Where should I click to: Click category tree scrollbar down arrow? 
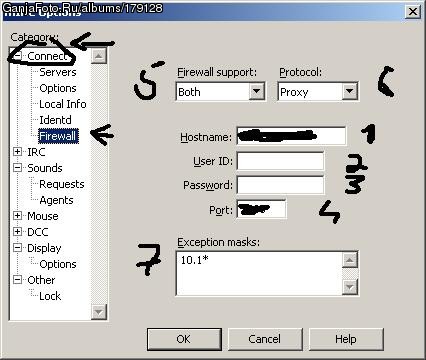pyautogui.click(x=99, y=312)
